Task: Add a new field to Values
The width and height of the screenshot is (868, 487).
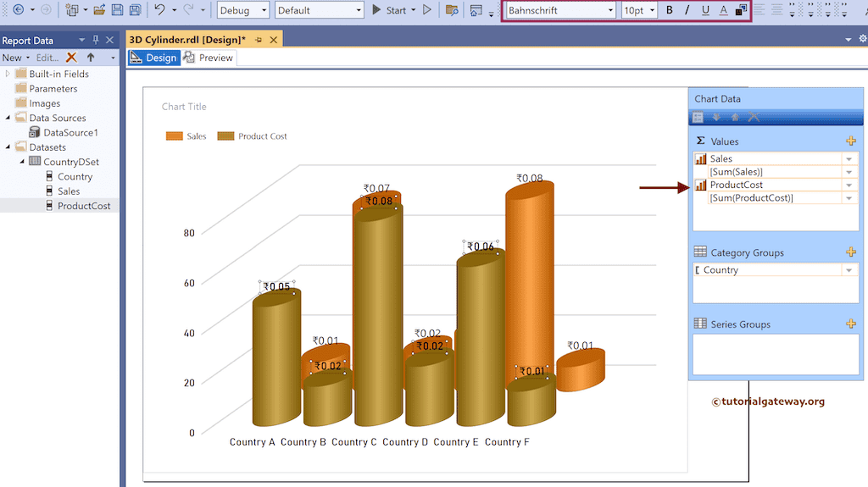Action: 851,141
